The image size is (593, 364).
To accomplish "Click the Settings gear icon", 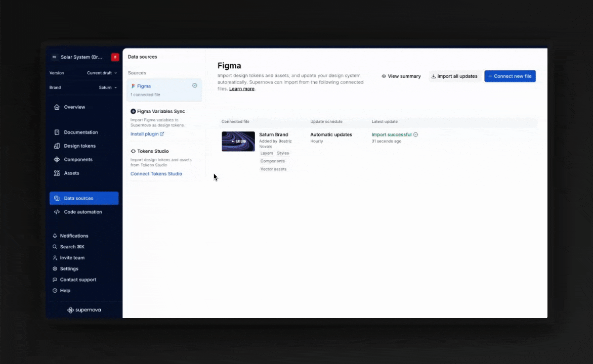I will pyautogui.click(x=55, y=269).
